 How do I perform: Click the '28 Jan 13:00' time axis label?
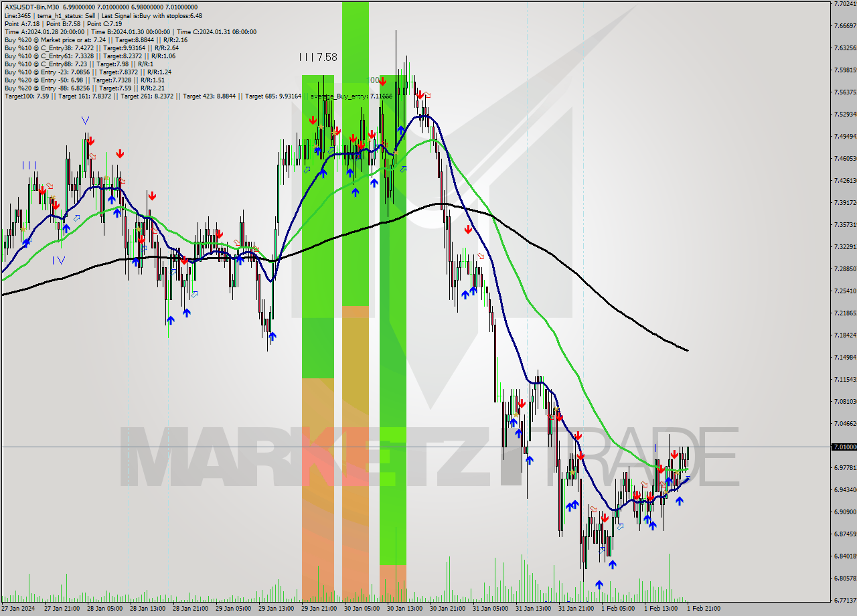coord(147,609)
